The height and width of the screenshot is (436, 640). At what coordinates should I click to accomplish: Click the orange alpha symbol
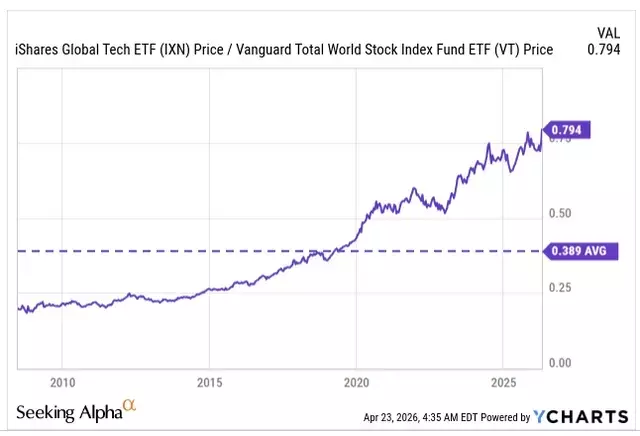(129, 406)
